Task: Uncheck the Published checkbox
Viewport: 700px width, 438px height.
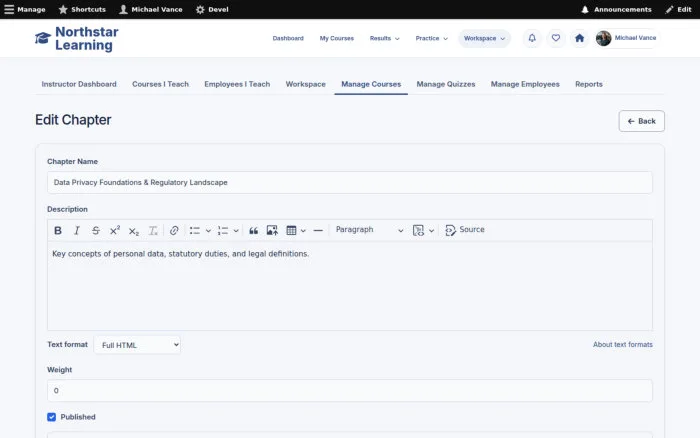Action: point(52,417)
